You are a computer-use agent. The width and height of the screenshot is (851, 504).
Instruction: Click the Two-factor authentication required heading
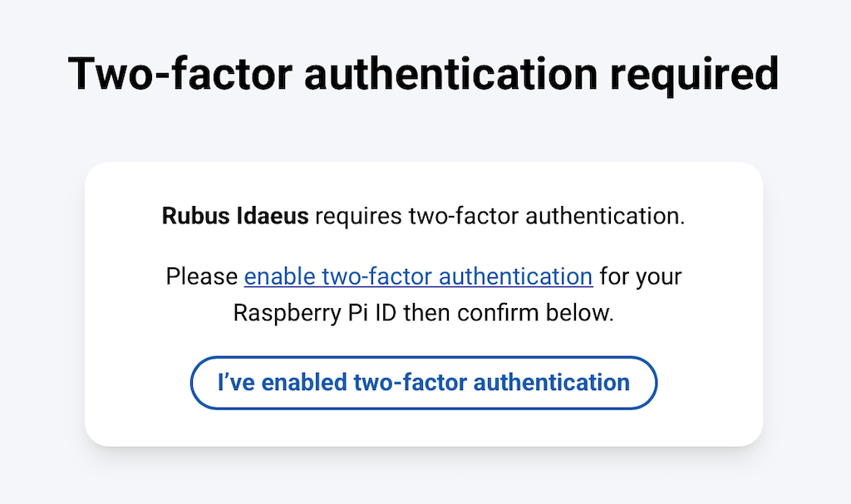pyautogui.click(x=424, y=73)
